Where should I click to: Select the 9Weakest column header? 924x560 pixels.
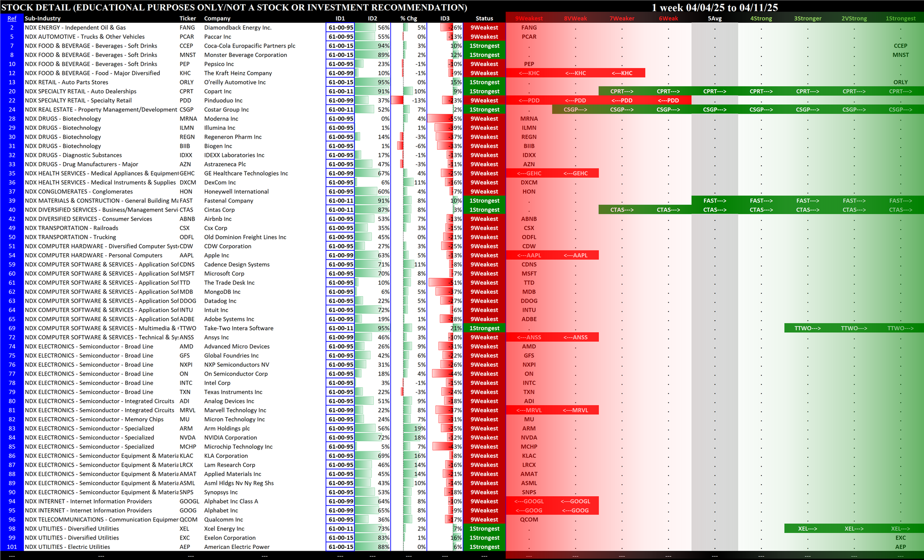coord(529,18)
